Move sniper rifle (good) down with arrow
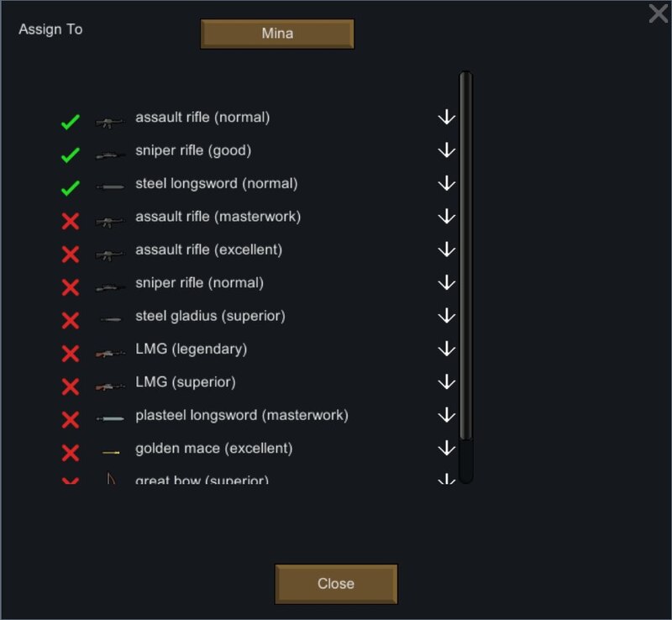672x620 pixels. (447, 150)
